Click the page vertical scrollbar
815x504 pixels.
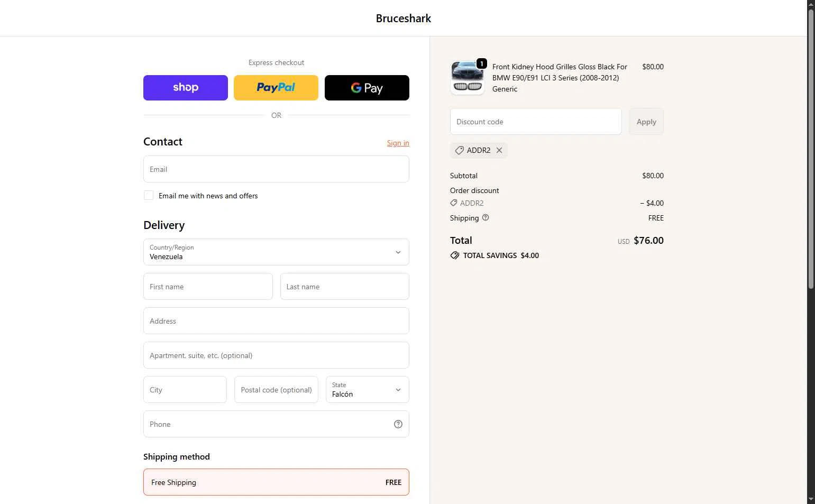[811, 148]
